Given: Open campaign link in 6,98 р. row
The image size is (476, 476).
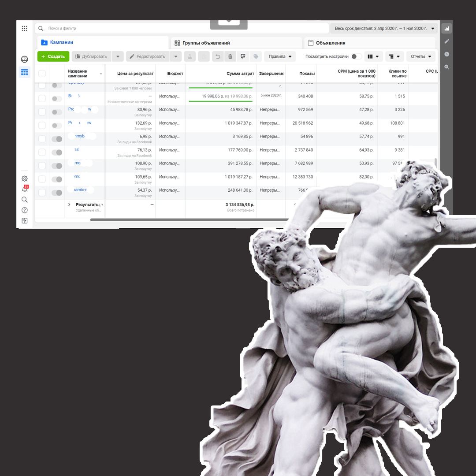Looking at the screenshot, I should (x=80, y=136).
